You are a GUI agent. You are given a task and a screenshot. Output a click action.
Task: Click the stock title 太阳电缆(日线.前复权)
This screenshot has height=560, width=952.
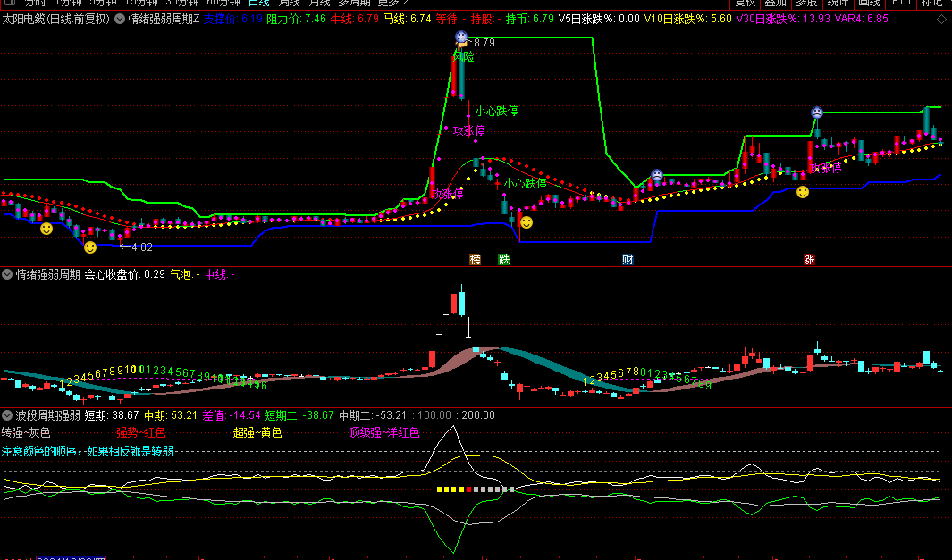55,19
